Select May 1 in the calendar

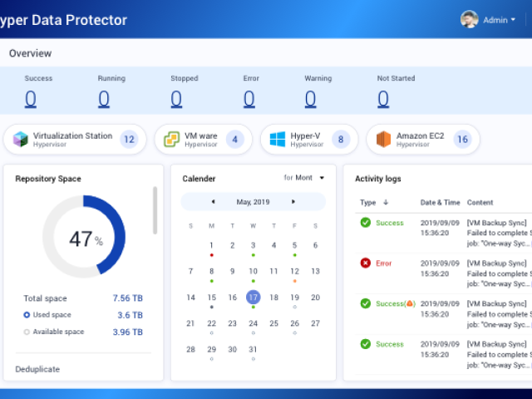[211, 245]
